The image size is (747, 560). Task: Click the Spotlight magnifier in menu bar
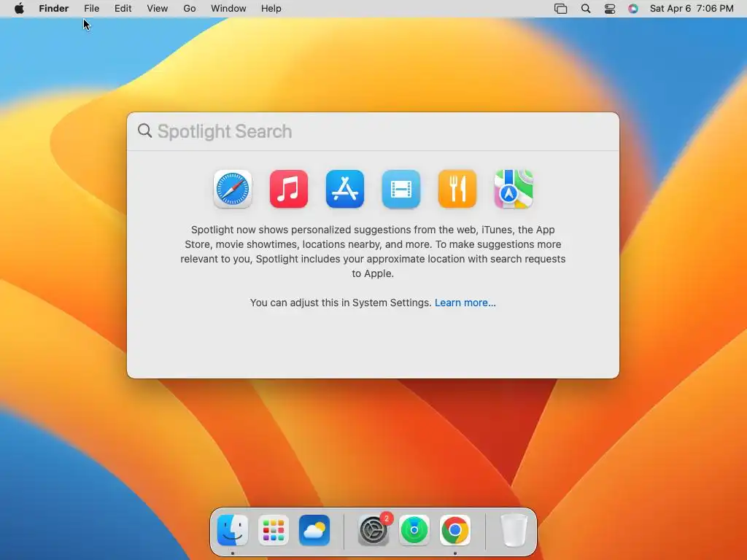(586, 9)
